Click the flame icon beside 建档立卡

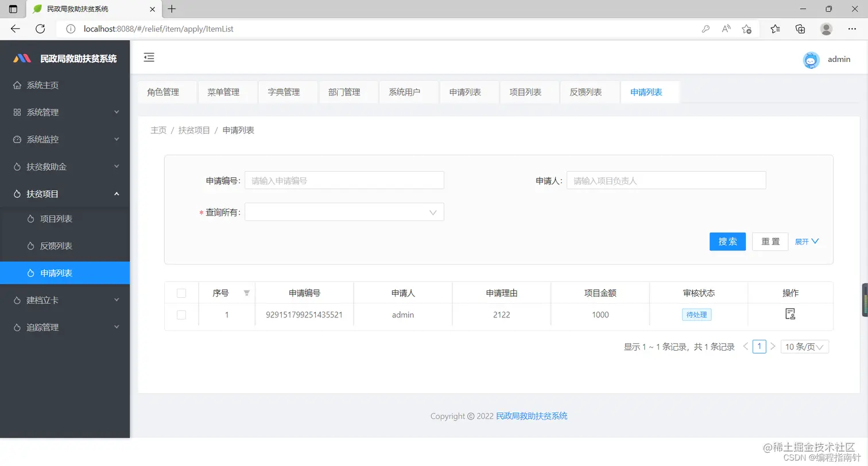[17, 300]
